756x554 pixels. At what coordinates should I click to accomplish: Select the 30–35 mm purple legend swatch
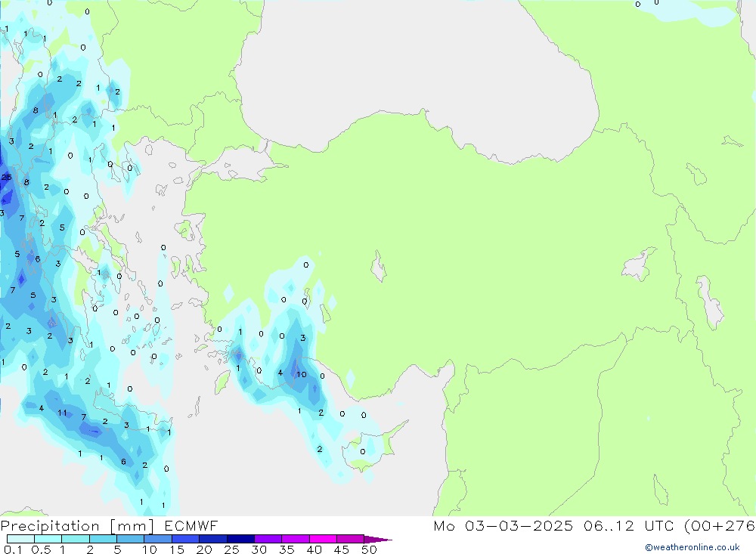268,539
